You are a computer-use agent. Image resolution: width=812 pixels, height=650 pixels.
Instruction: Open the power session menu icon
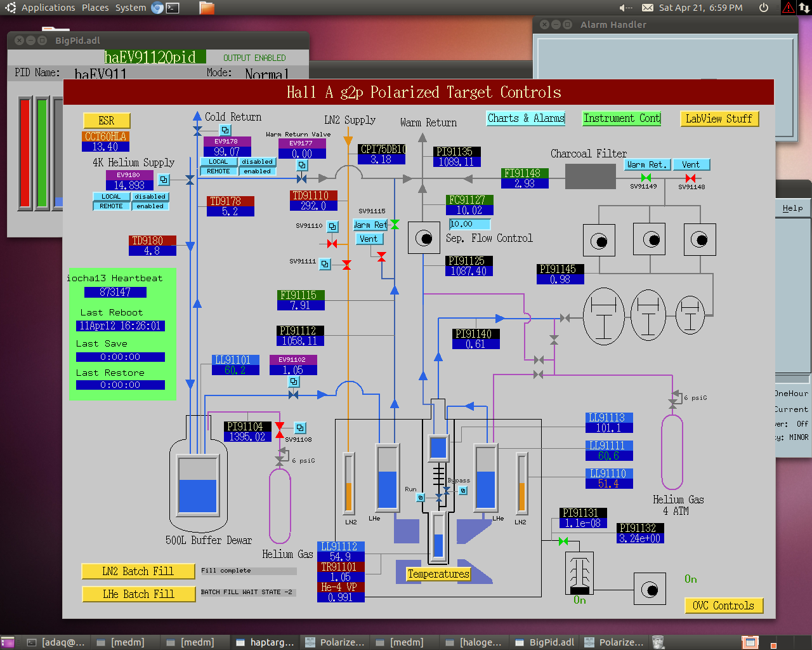[x=764, y=8]
